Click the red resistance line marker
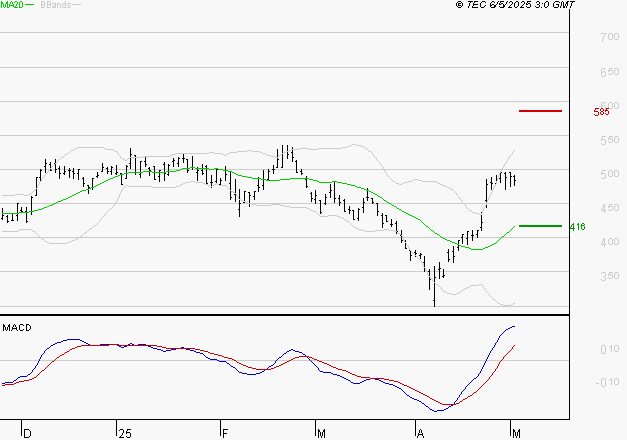The image size is (627, 440). coord(540,111)
